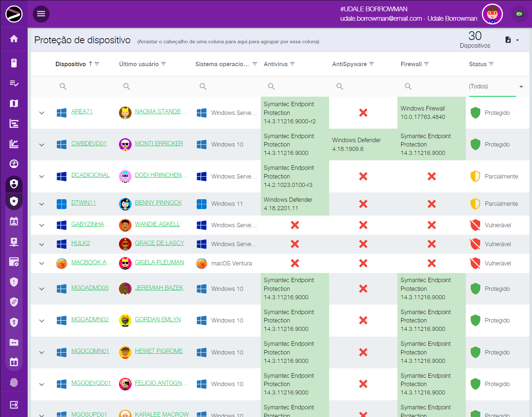
Task: Open the CWBDEVD01 device link
Action: click(x=89, y=143)
